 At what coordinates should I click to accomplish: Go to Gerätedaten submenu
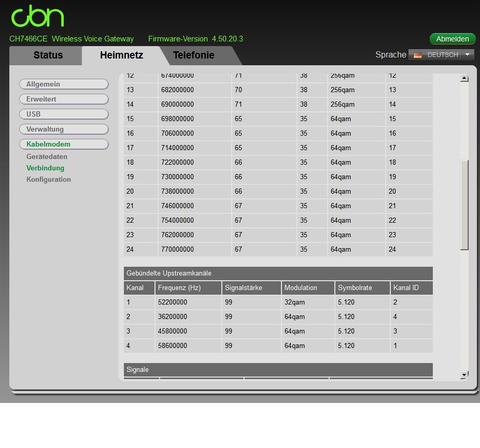pos(47,156)
